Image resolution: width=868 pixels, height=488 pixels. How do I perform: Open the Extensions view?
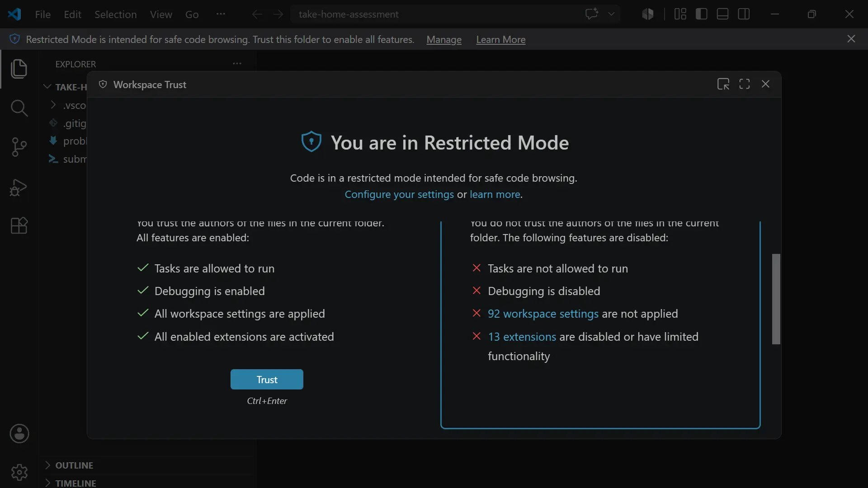19,225
